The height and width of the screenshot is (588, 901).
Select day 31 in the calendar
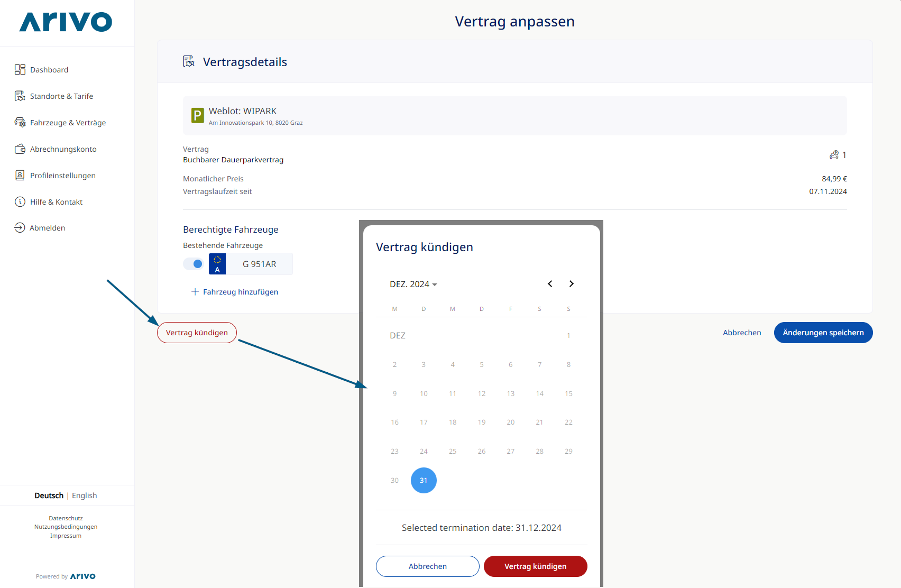[424, 480]
